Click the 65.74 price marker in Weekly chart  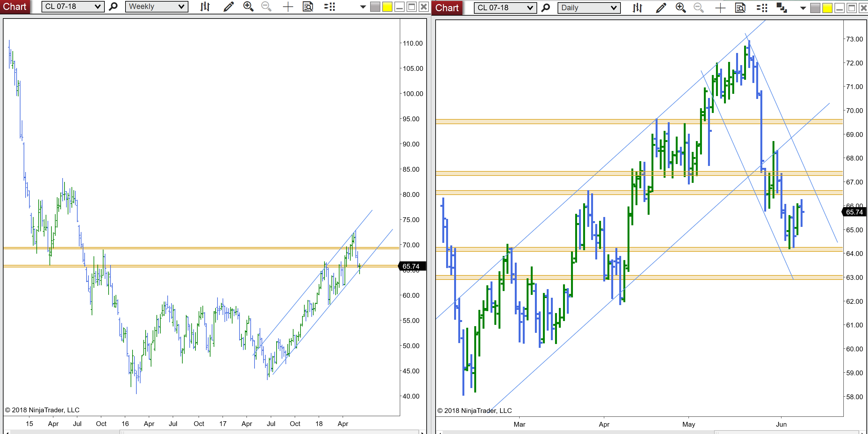[x=412, y=266]
